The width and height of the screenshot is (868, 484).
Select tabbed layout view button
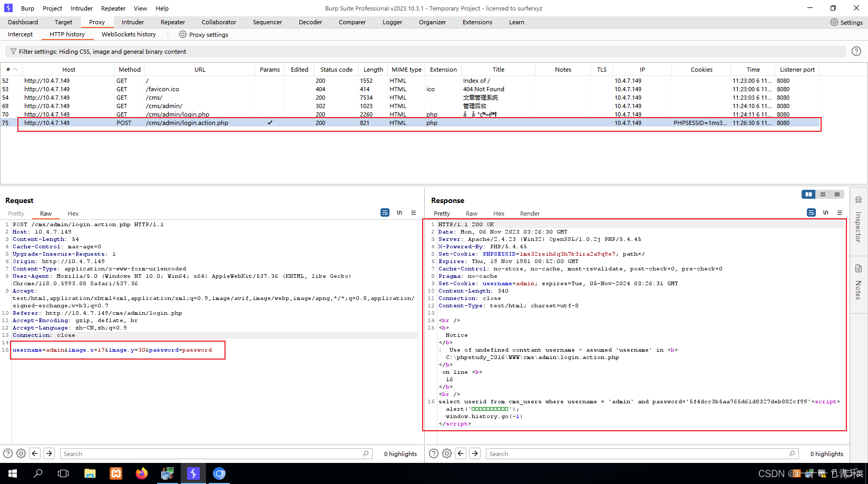[x=837, y=195]
